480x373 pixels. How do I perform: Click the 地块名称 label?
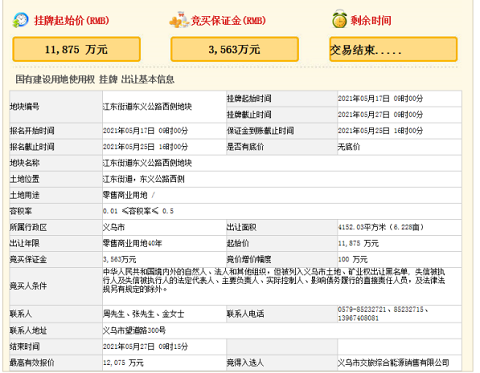[x=25, y=163]
